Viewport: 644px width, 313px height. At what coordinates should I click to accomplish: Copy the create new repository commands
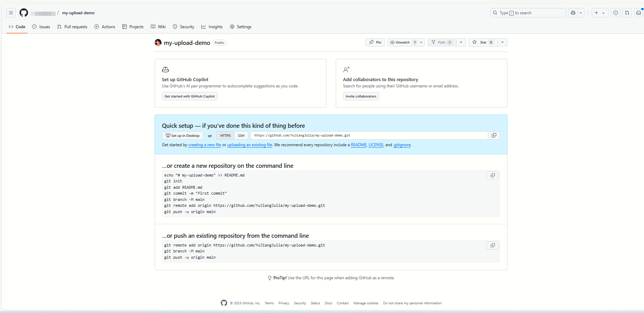(492, 175)
